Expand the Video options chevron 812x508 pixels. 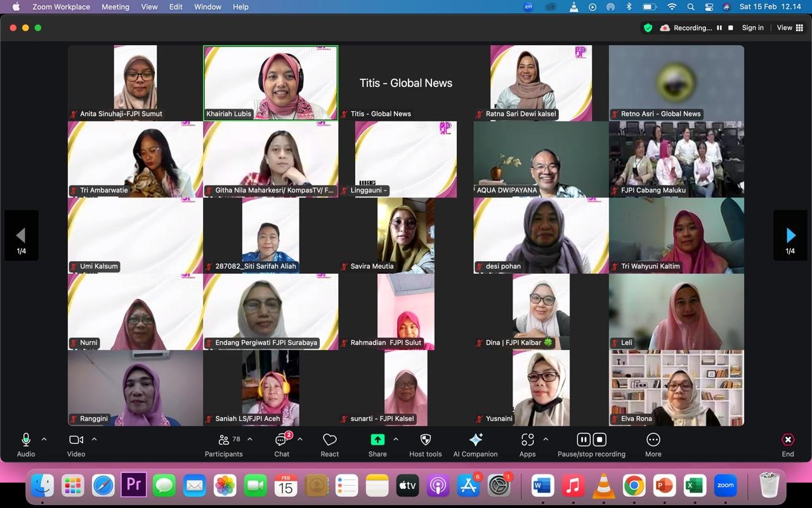click(x=95, y=439)
